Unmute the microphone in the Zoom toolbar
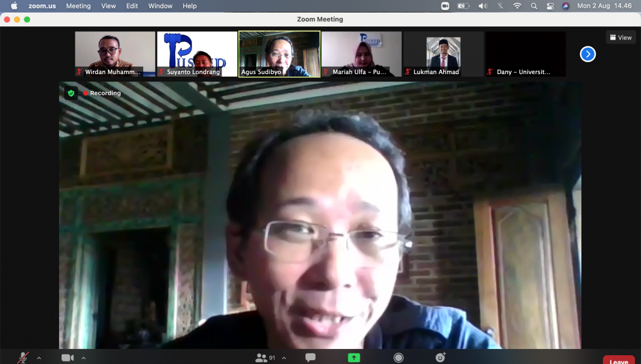Viewport: 641px width, 364px height. point(23,358)
